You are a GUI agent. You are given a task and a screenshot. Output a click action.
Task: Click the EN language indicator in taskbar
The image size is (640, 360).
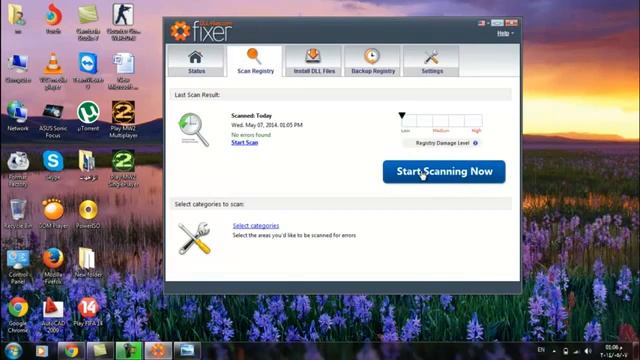click(x=541, y=350)
